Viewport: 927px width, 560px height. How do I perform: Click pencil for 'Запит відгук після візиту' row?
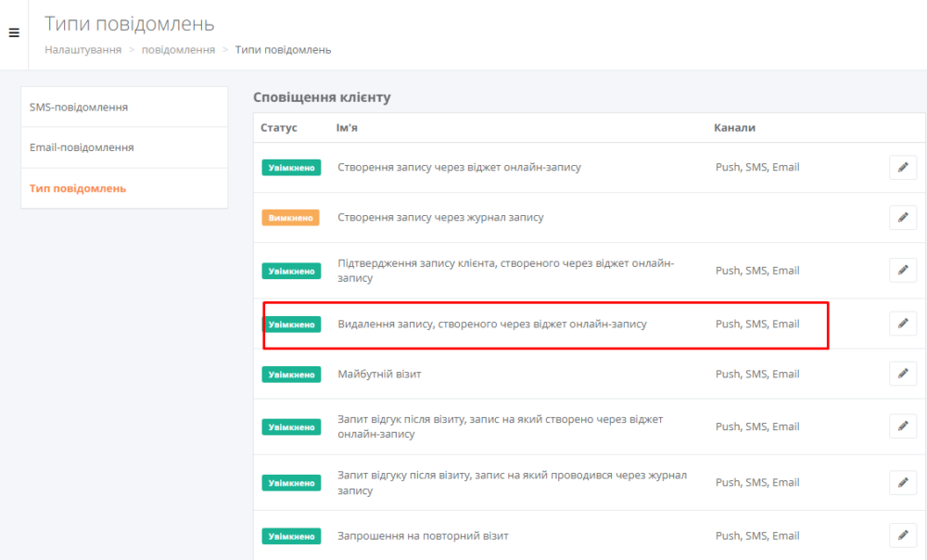[x=902, y=426]
